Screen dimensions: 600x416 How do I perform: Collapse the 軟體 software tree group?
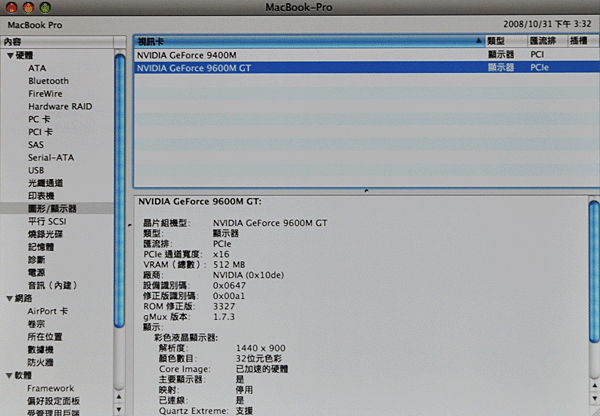tap(10, 375)
